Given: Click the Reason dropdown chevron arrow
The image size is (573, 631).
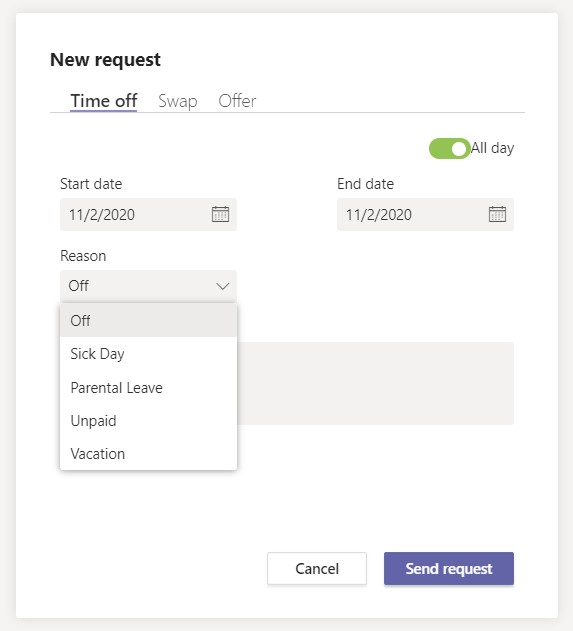Looking at the screenshot, I should (x=223, y=286).
